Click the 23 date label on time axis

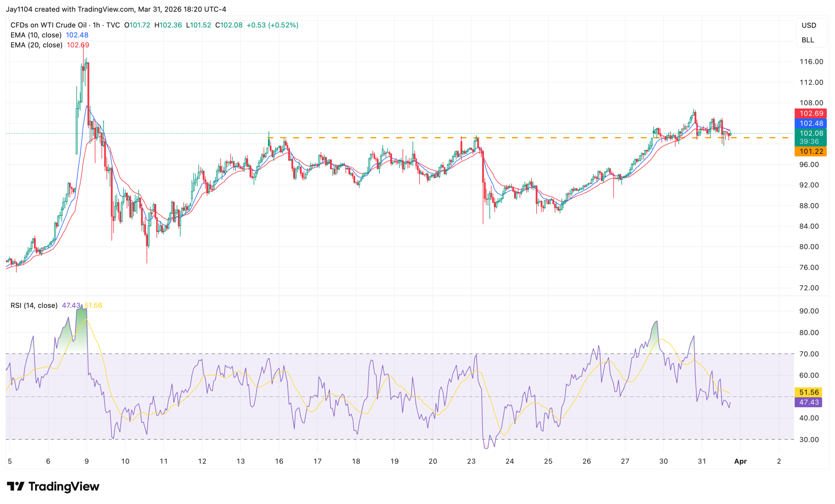471,461
